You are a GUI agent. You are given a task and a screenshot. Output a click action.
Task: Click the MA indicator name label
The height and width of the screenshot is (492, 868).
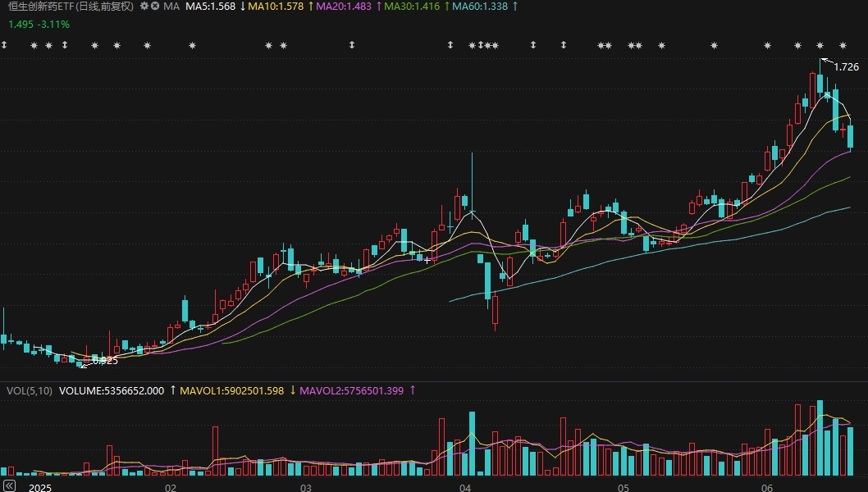point(171,7)
